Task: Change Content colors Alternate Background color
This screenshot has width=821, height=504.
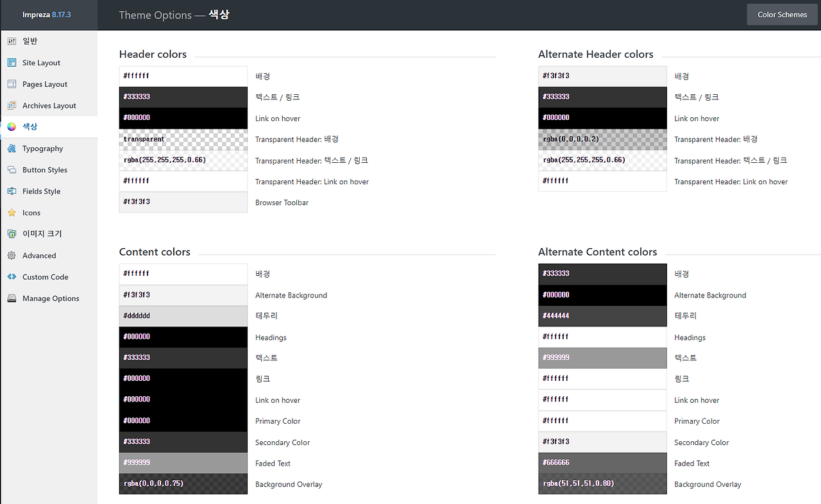Action: [183, 295]
